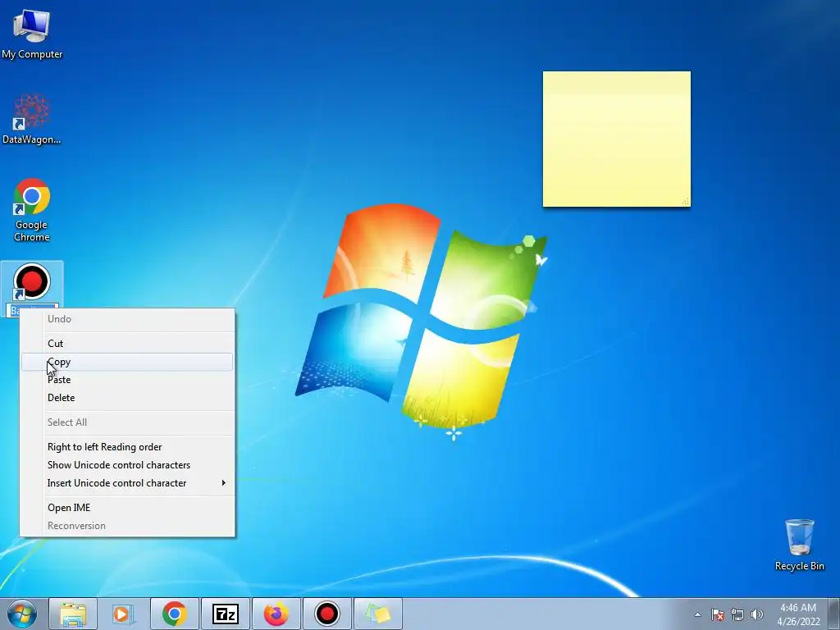Screen dimensions: 840x630
Task: Open Windows Explorer from the taskbar
Action: (73, 614)
